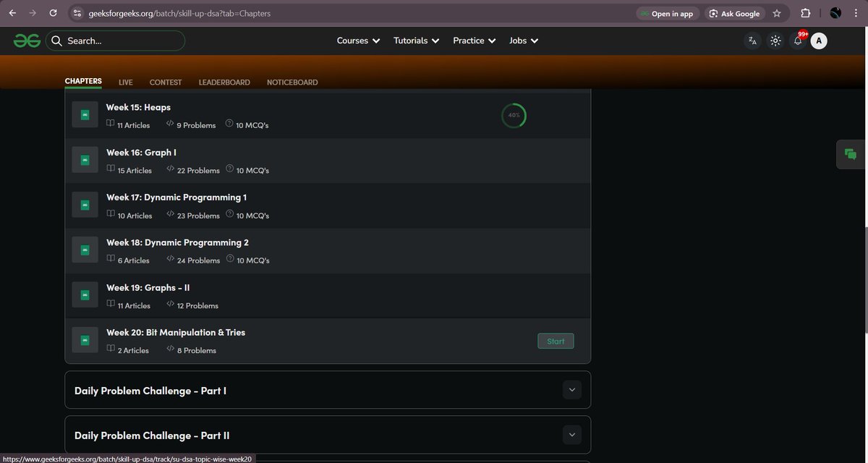Open the Practice dropdown menu
868x463 pixels.
click(x=475, y=41)
